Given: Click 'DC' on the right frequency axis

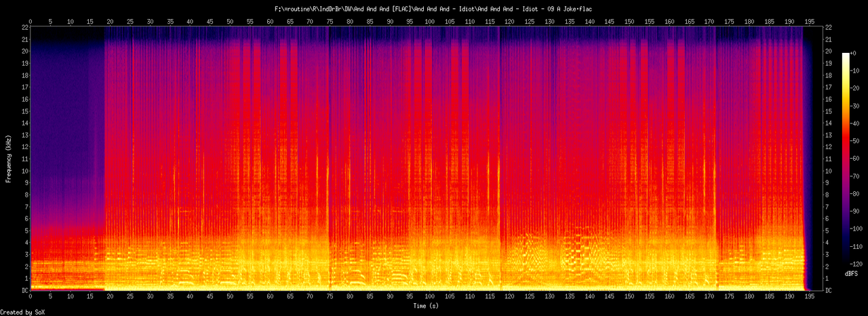Looking at the screenshot, I should pyautogui.click(x=829, y=291).
